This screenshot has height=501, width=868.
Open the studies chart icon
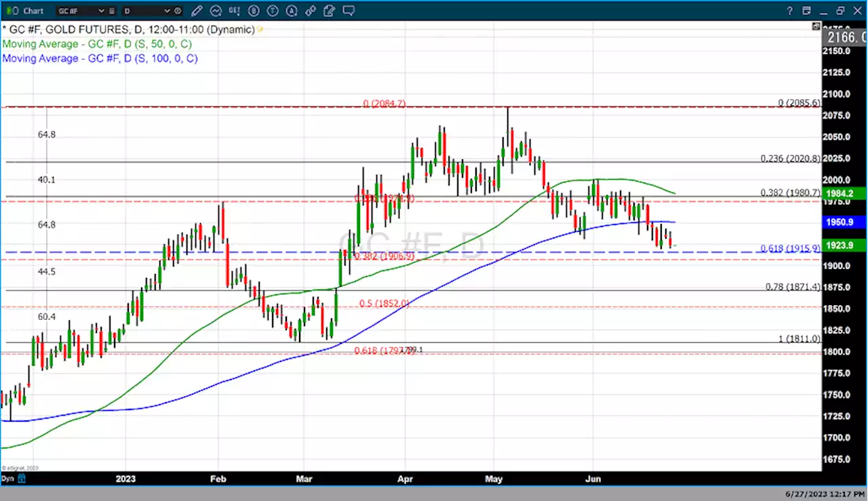216,11
